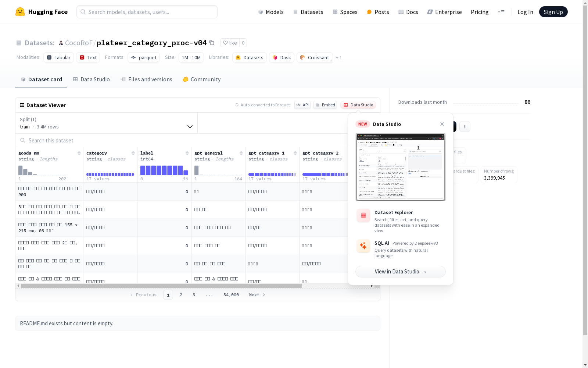Click the like count 0
This screenshot has width=588, height=368.
tap(243, 43)
